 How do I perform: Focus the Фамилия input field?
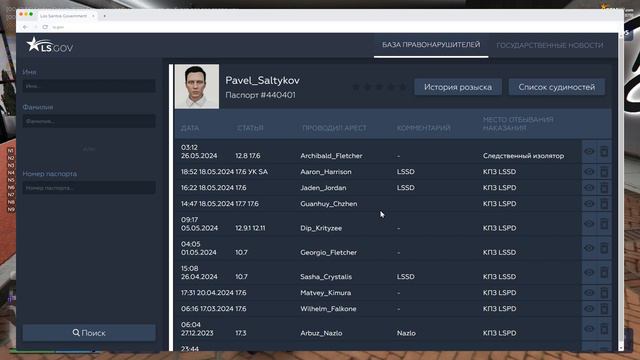(x=89, y=121)
